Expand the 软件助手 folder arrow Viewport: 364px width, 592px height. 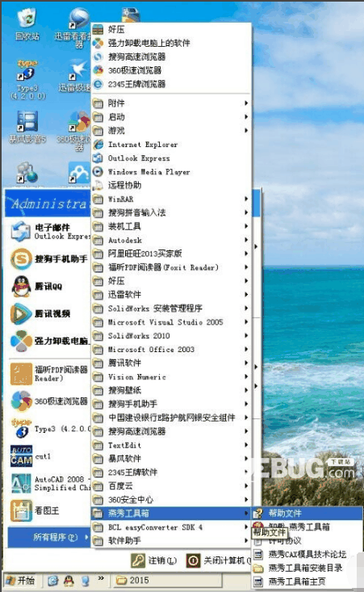[246, 540]
